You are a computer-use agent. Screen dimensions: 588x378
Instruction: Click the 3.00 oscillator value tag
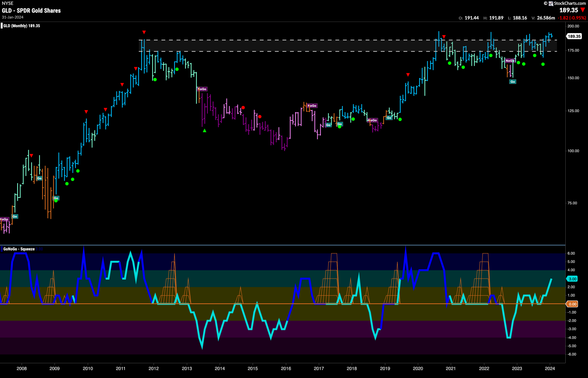(572, 279)
